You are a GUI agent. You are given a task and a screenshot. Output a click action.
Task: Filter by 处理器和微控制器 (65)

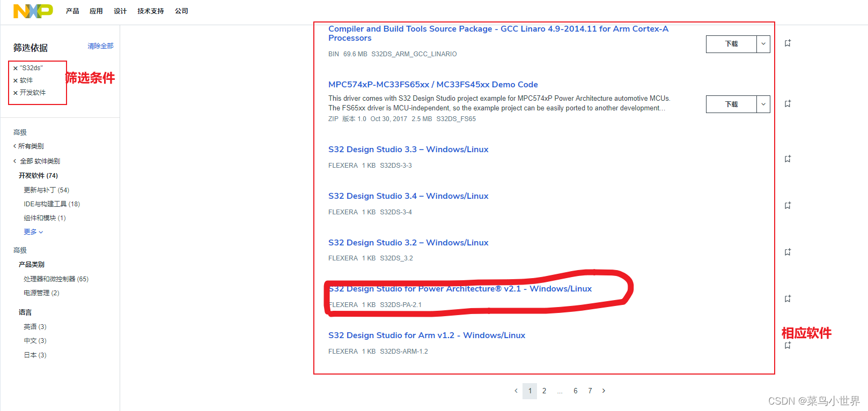[x=56, y=279]
